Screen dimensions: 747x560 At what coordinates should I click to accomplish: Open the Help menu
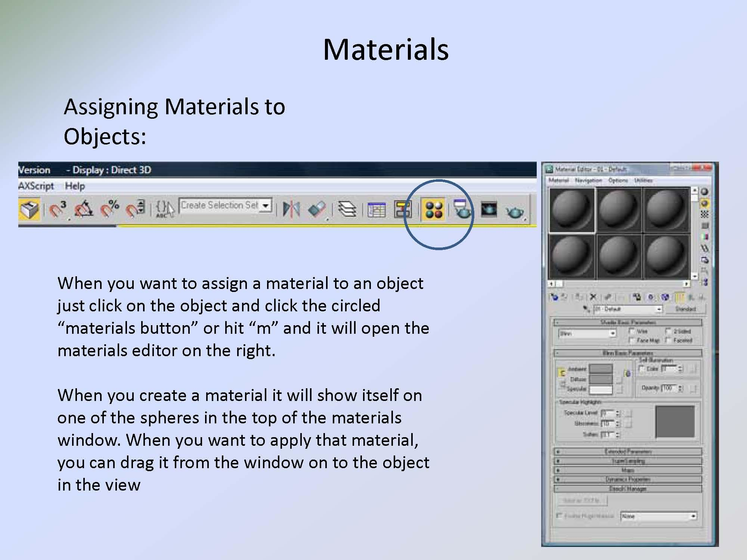(x=75, y=186)
